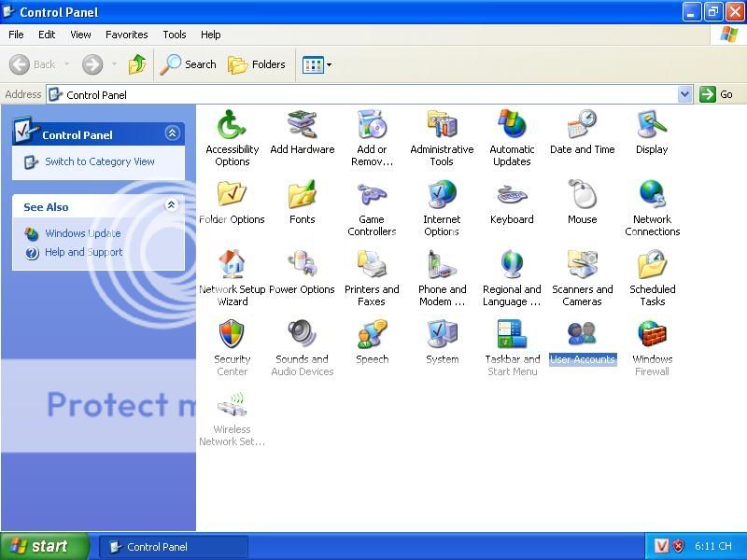The height and width of the screenshot is (560, 747).
Task: Open Scanners and Cameras
Action: 582,278
